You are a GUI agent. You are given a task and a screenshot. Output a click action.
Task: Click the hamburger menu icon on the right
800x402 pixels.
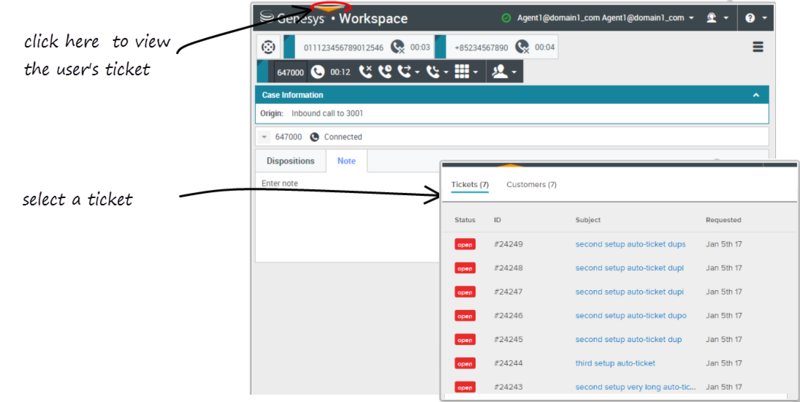click(758, 47)
